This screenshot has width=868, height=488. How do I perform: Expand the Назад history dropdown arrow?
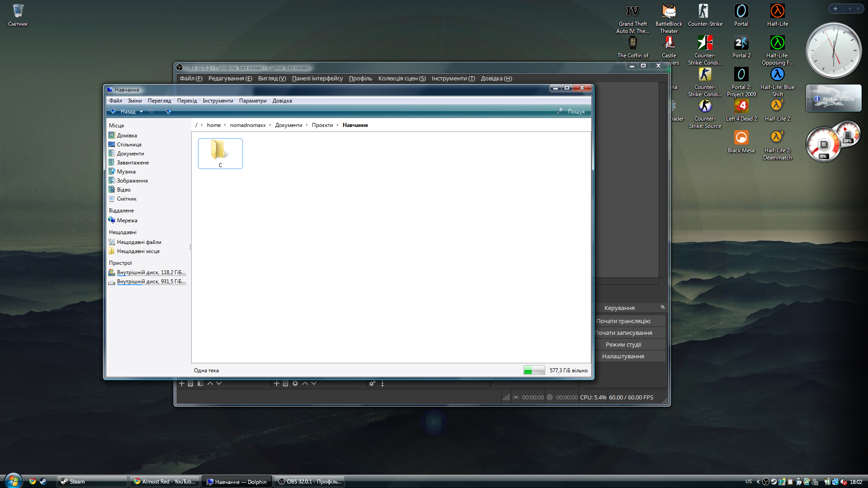click(141, 112)
